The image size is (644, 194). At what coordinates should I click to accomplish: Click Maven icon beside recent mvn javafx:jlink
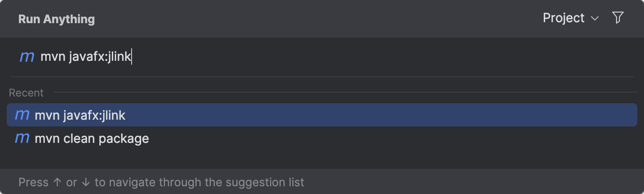tap(22, 115)
